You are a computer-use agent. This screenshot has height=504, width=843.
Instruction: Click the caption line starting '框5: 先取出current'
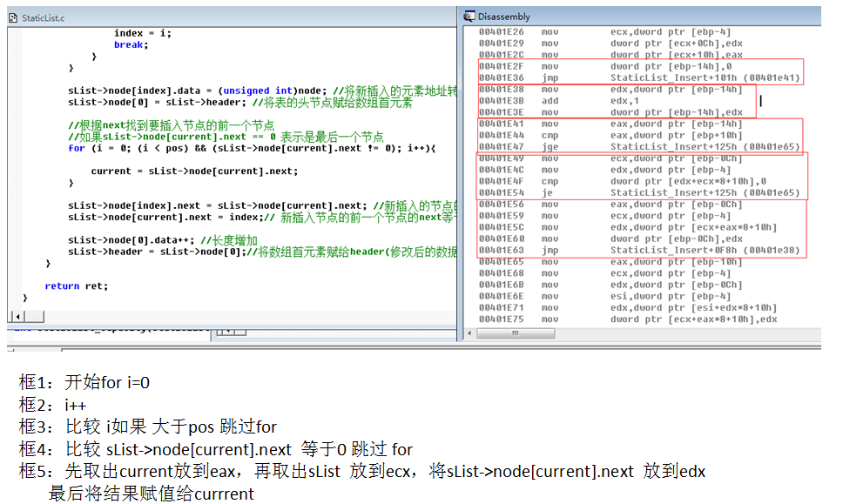[361, 471]
